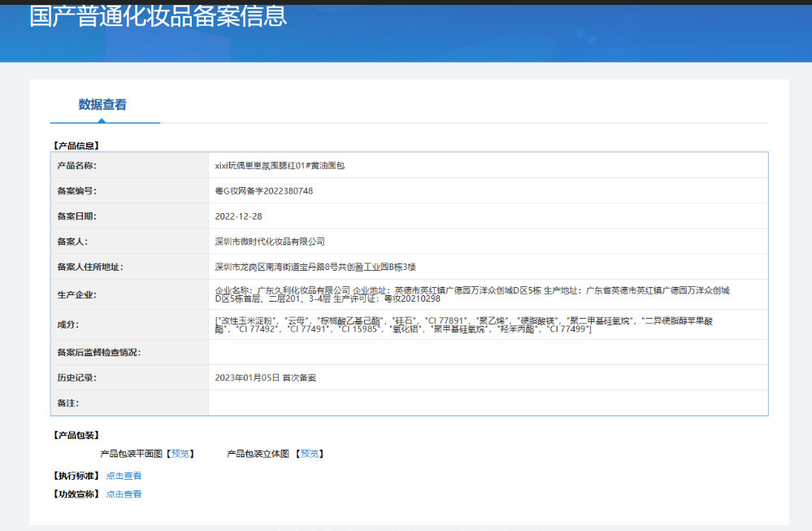812x531 pixels.
Task: Click the 【执行标准】 heading
Action: (x=76, y=476)
